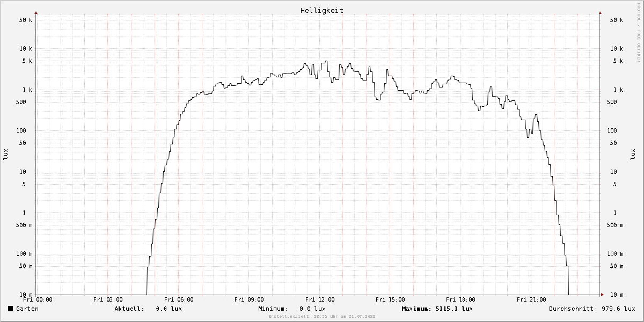This screenshot has height=322, width=644.
Task: Click the "Fri 15:00" time axis label
Action: tap(390, 299)
